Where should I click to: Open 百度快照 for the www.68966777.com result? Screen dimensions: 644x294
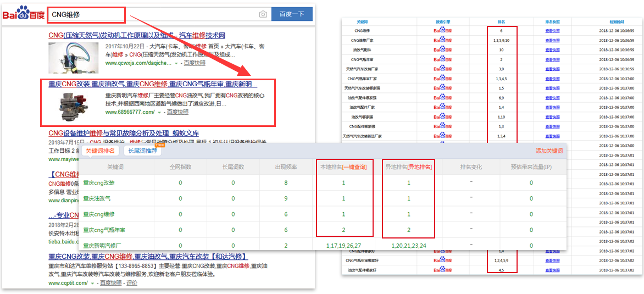pyautogui.click(x=177, y=112)
